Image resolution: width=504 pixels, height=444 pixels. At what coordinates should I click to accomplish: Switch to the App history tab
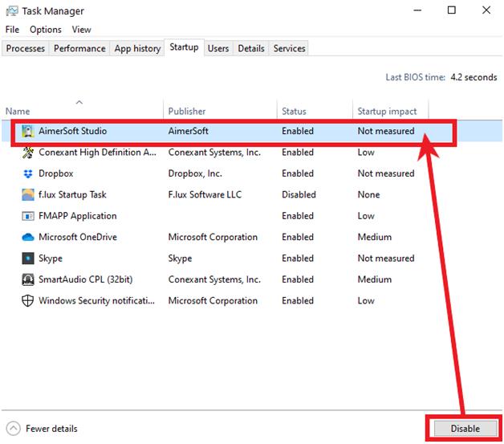(x=137, y=48)
